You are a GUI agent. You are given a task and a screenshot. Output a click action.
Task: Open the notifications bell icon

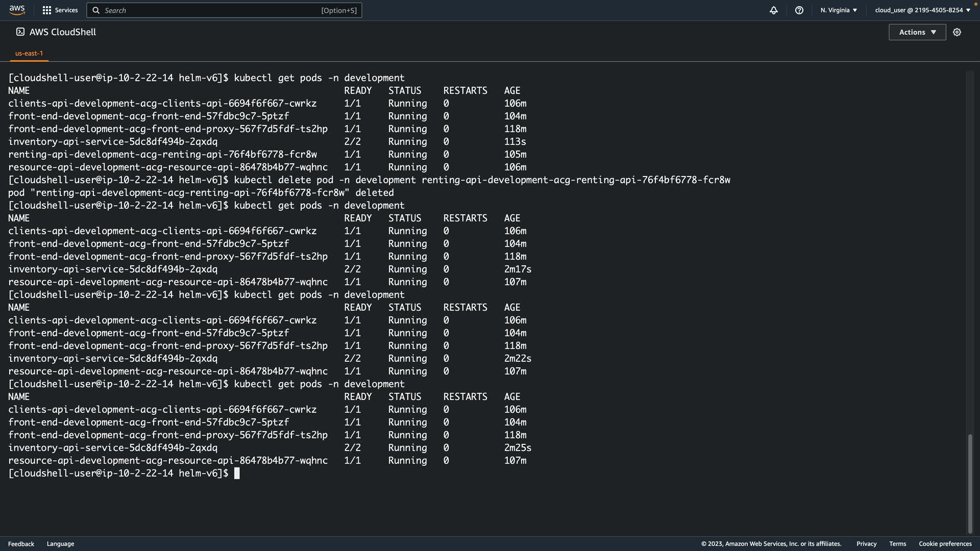tap(774, 10)
